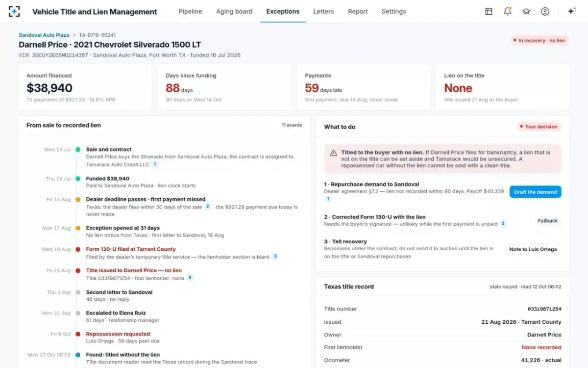Select the Found: titled without the lien dot
588x368 pixels.
pos(78,355)
